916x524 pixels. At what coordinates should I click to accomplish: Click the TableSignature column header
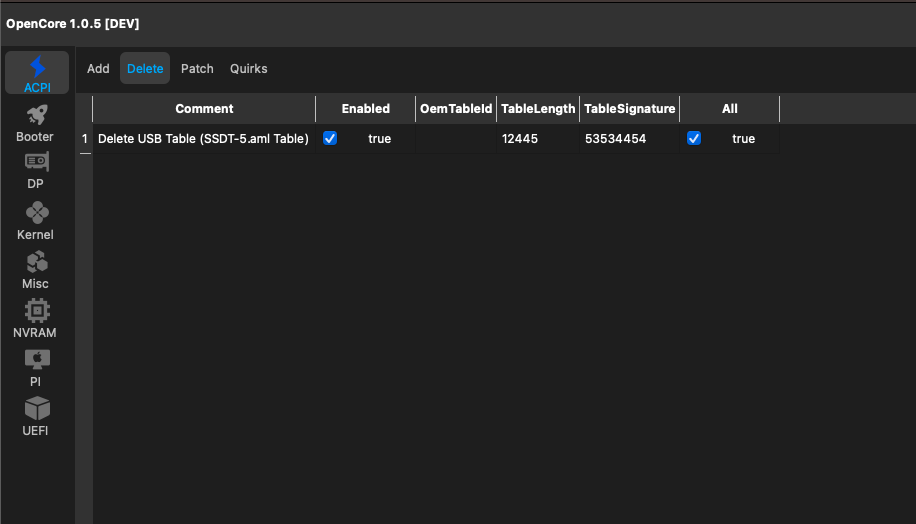pos(630,109)
